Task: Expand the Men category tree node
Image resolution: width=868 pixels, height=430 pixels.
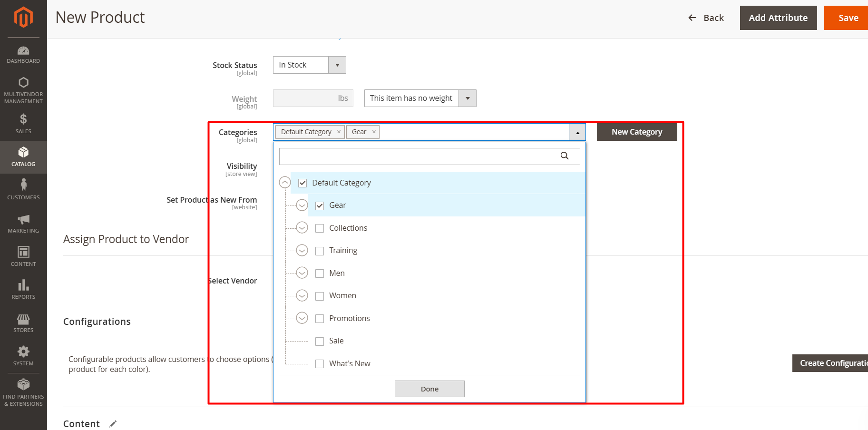Action: (302, 273)
